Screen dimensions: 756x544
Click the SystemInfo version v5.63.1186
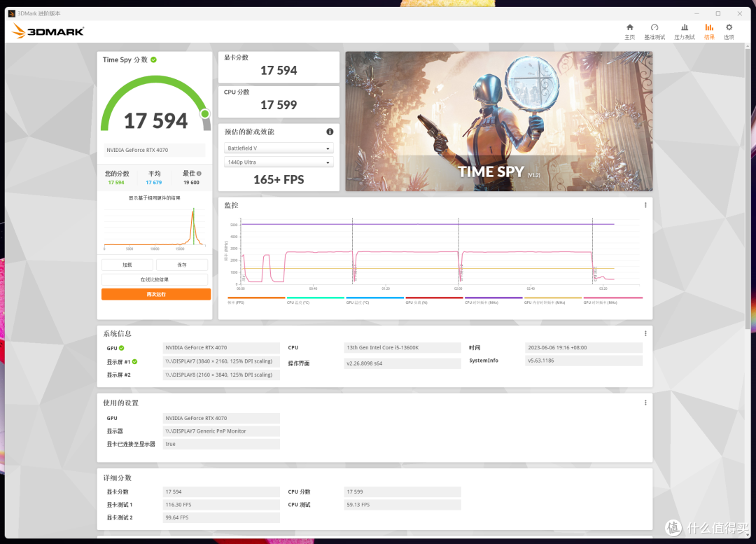[583, 361]
